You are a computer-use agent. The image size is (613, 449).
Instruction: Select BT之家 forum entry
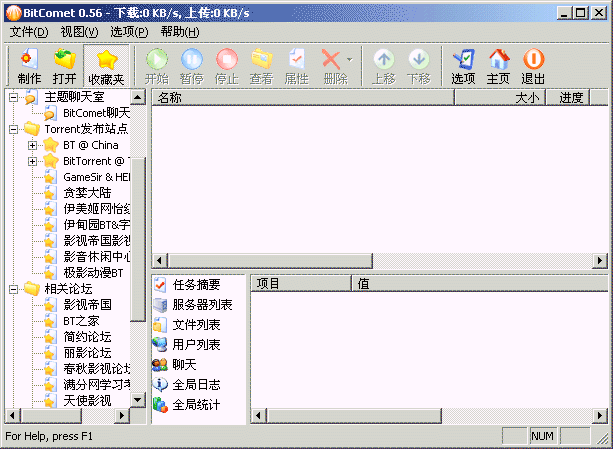click(81, 321)
